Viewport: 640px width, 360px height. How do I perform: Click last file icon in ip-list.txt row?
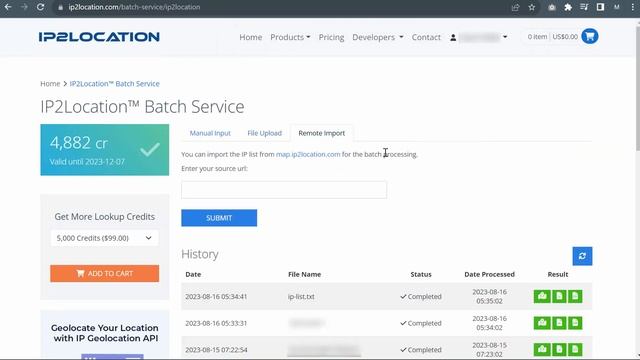575,296
